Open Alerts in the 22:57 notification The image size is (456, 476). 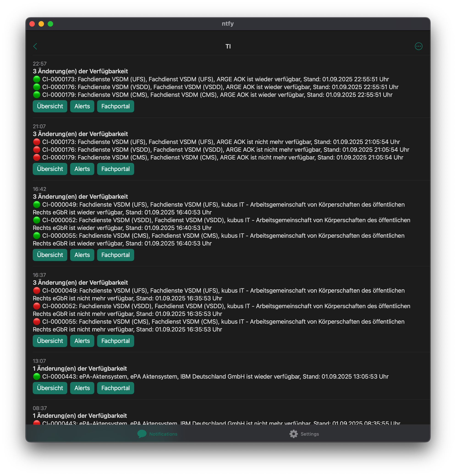click(x=82, y=106)
